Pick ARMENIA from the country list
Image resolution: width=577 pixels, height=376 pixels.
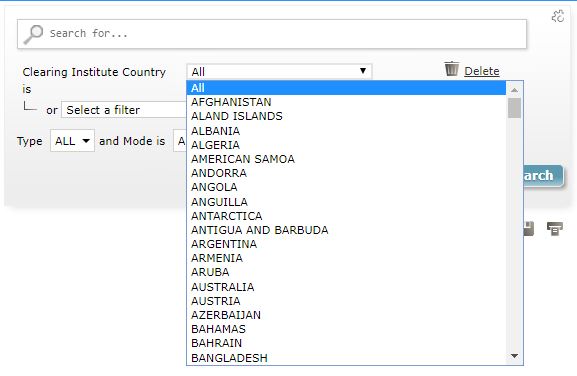346,258
